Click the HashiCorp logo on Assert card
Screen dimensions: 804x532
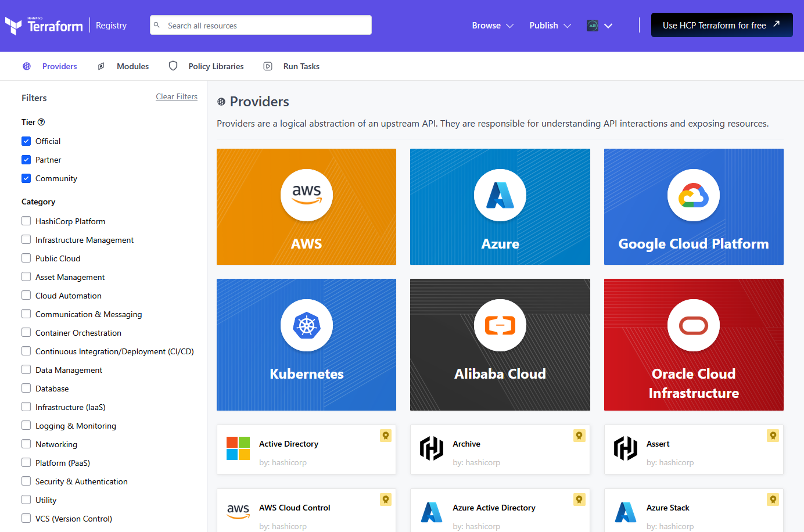coord(626,448)
